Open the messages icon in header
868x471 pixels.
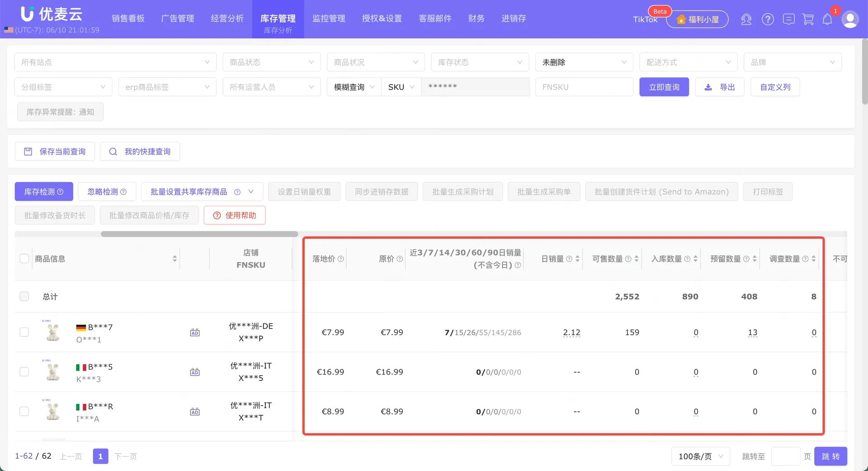(x=789, y=19)
